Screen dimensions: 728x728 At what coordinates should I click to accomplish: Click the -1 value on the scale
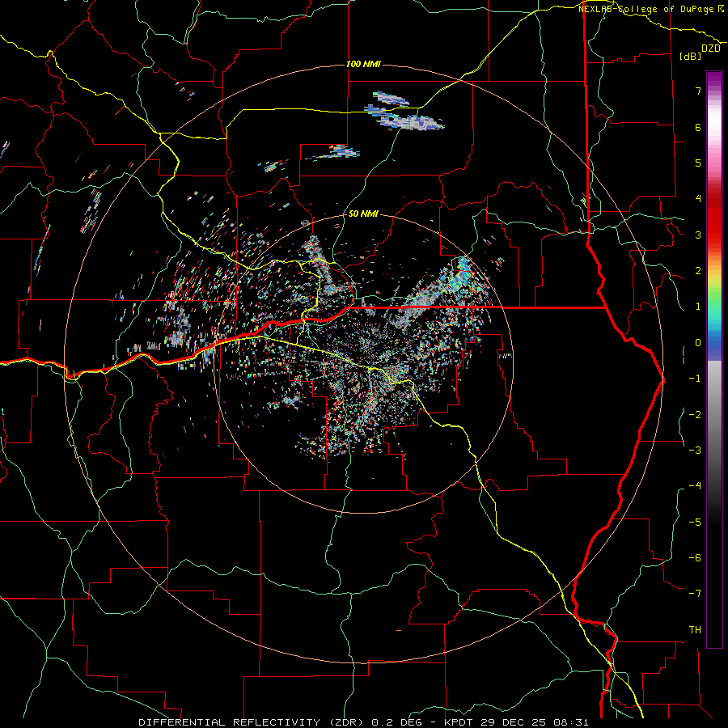point(695,379)
